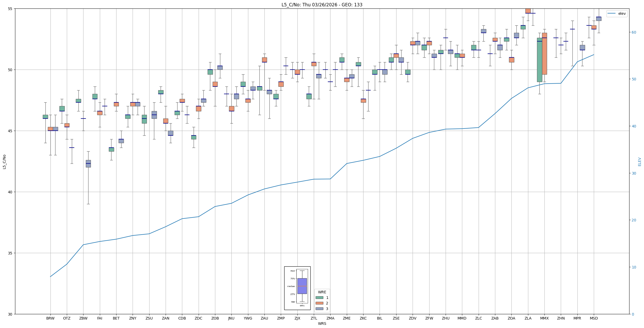Viewport: 644px width, 328px height.
Task: Click the ELEV right axis title
Action: coord(640,162)
